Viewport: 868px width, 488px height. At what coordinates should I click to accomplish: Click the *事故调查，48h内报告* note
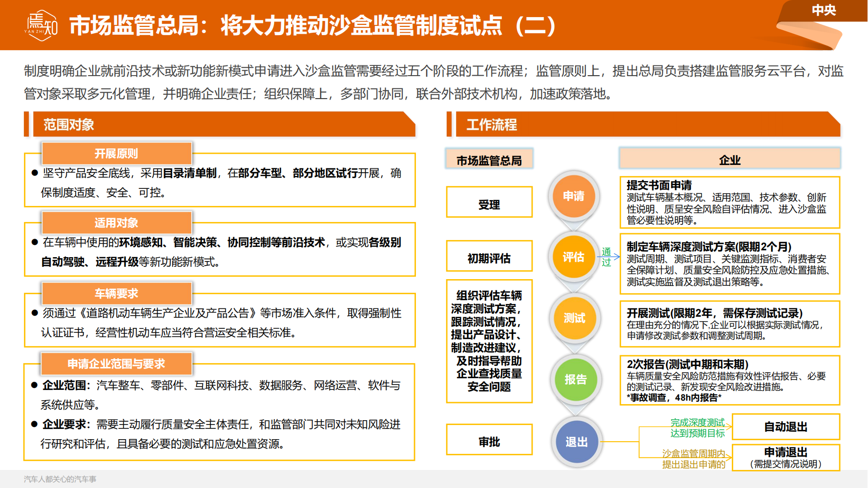coord(674,398)
